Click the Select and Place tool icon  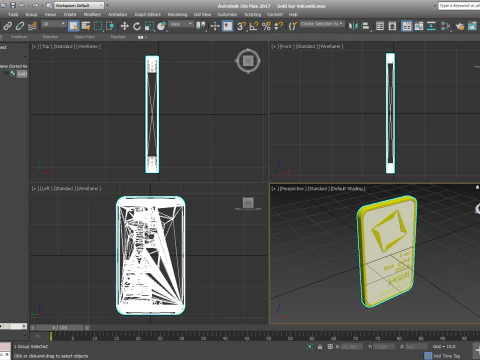tap(161, 26)
